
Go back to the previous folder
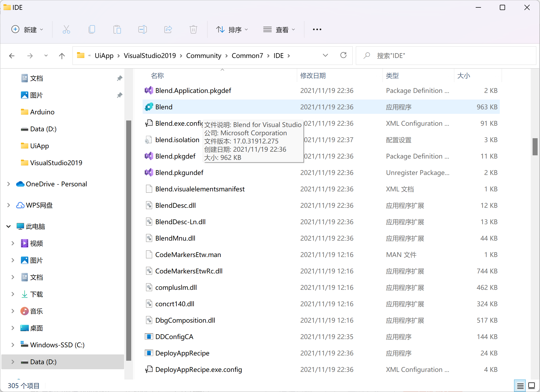pos(12,56)
